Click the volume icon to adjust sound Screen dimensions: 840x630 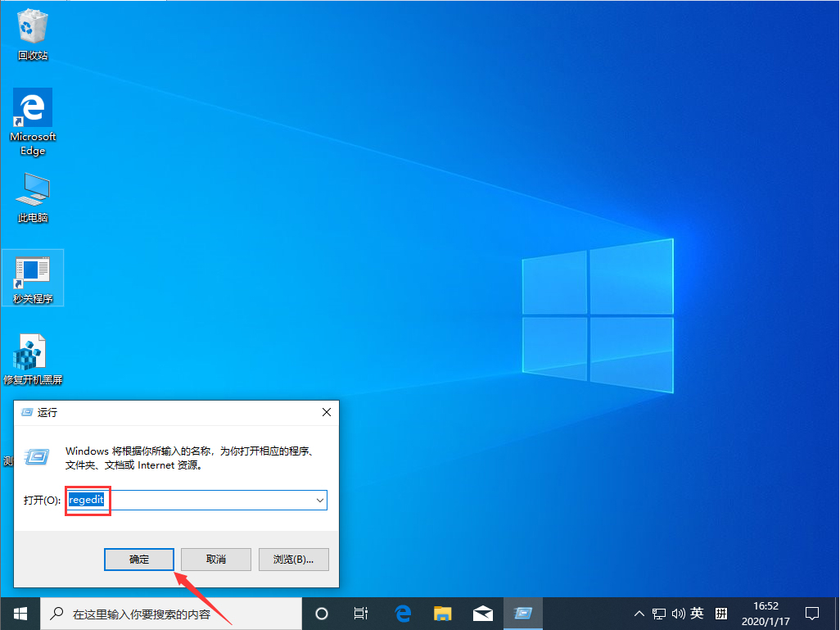click(x=677, y=613)
